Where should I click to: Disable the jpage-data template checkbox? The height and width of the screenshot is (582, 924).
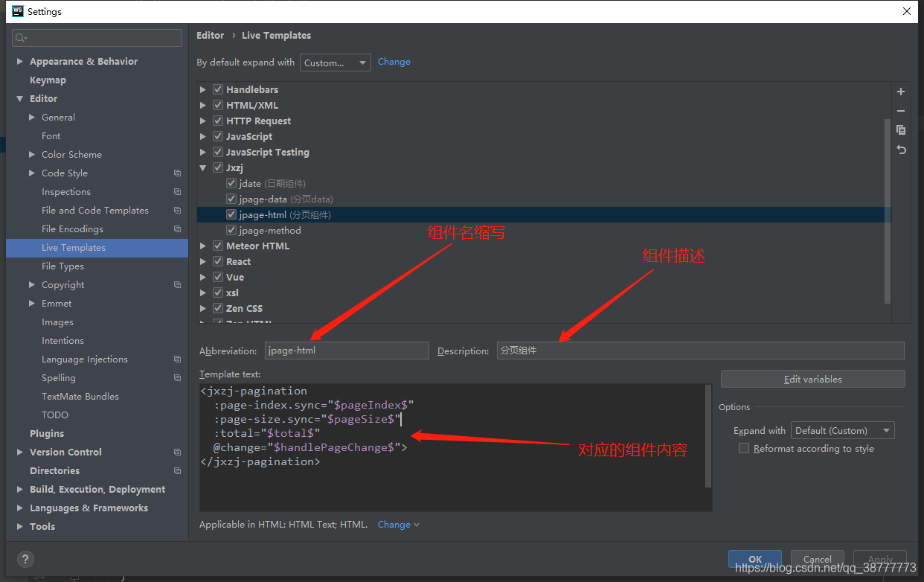tap(231, 199)
